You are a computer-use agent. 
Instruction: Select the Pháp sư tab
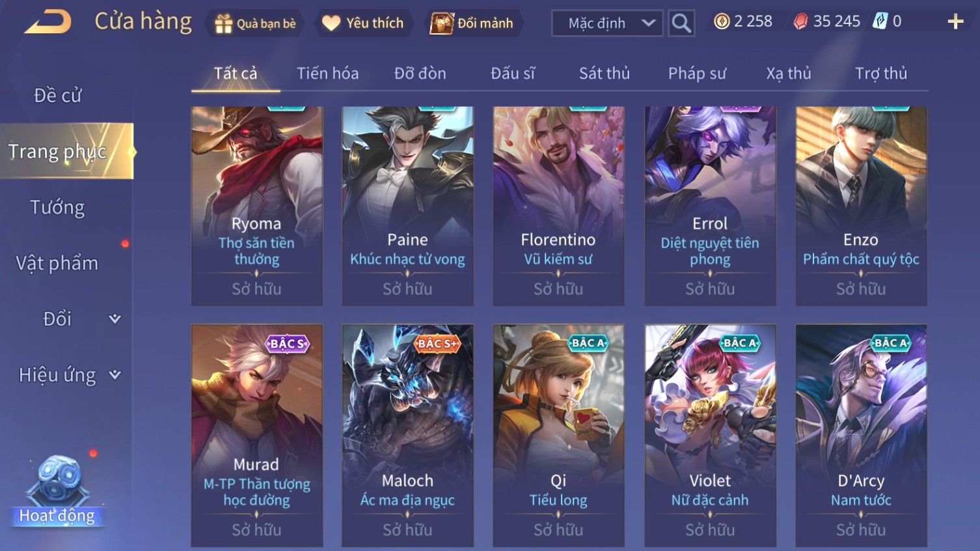(697, 73)
